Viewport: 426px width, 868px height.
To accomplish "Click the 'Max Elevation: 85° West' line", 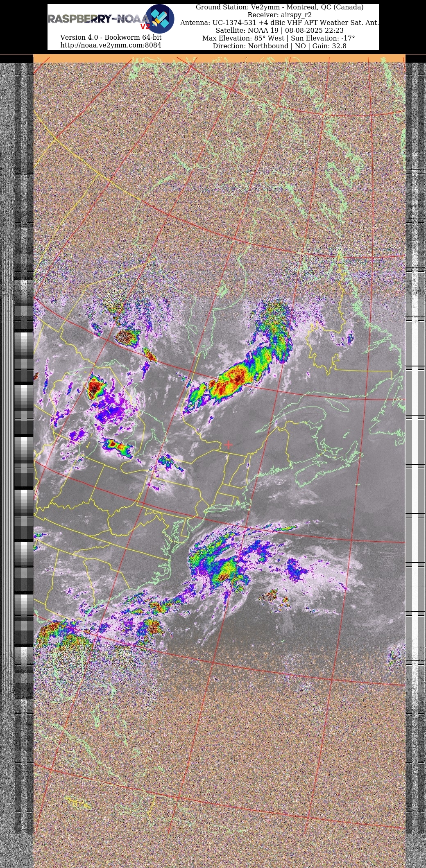I will [279, 38].
